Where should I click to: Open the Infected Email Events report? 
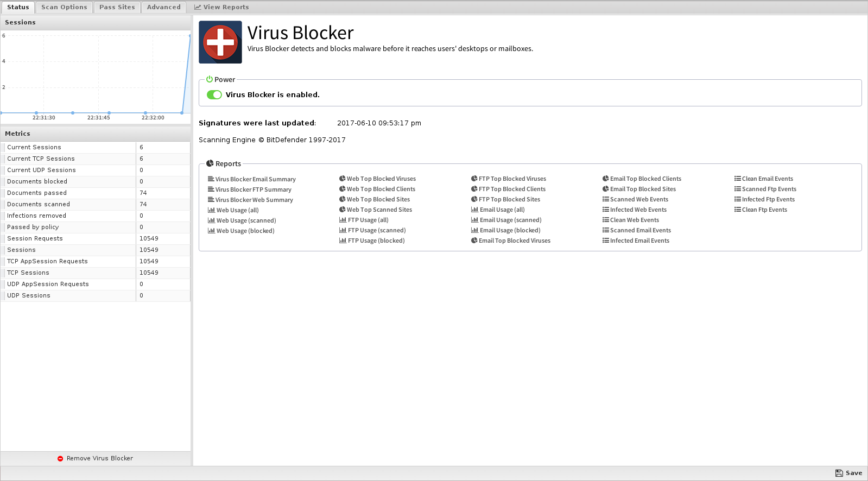[x=636, y=240]
